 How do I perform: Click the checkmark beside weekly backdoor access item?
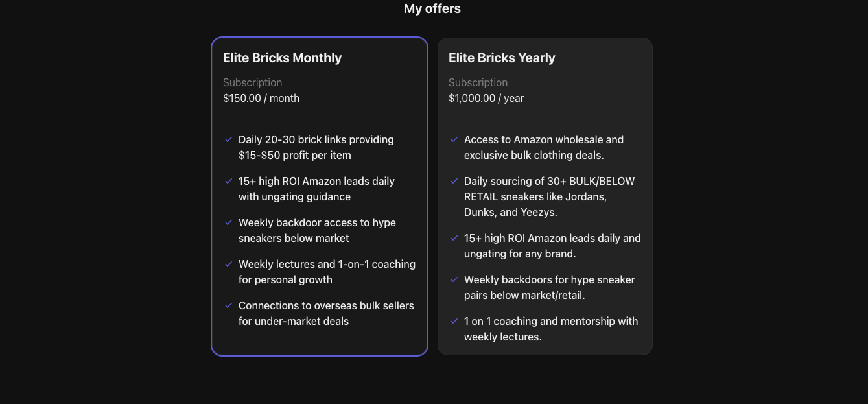(229, 222)
